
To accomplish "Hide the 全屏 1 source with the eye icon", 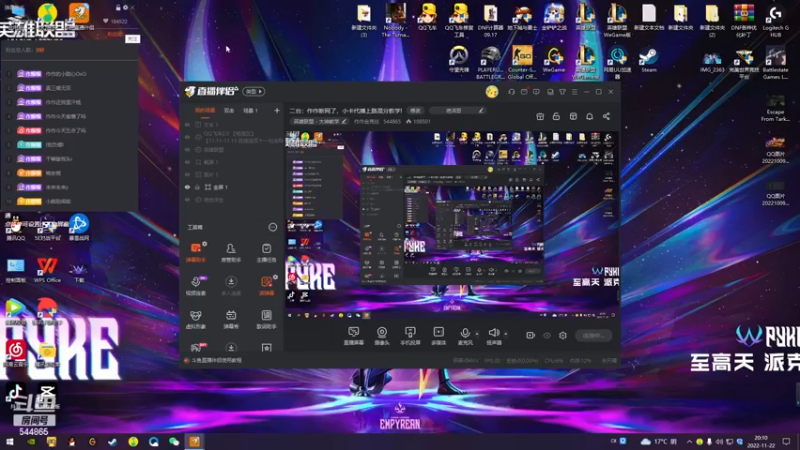I will (x=187, y=187).
